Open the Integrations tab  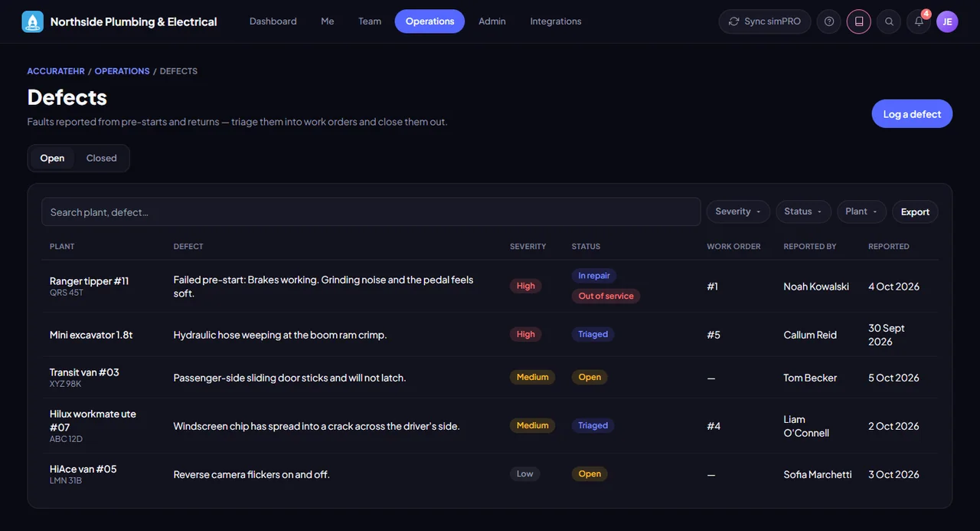(556, 21)
